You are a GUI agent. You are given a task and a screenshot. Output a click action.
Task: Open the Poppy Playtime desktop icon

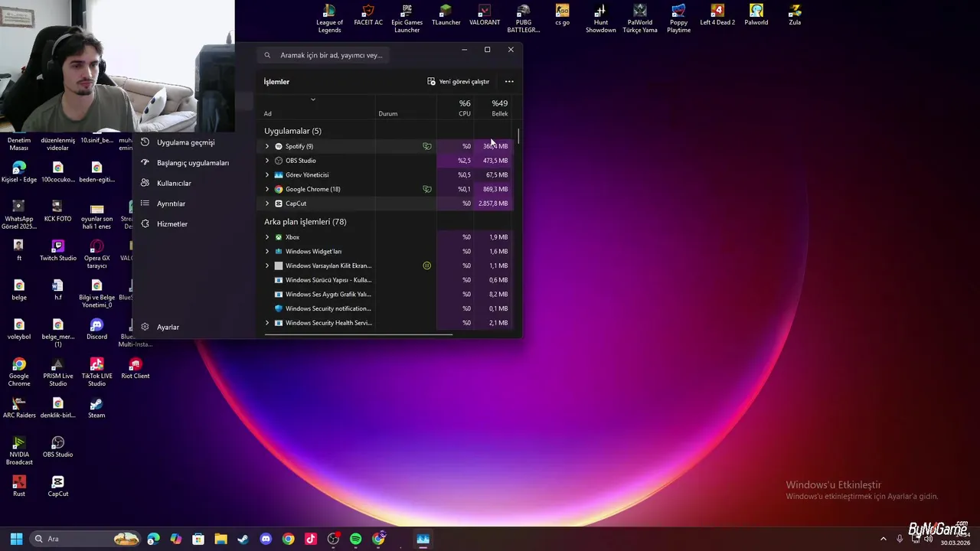tap(678, 18)
